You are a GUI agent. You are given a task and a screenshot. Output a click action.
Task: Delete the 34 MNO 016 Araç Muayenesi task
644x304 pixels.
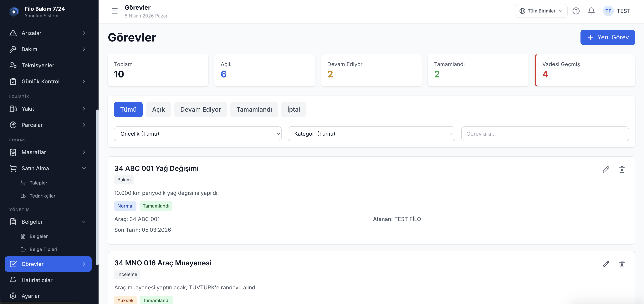(x=622, y=264)
